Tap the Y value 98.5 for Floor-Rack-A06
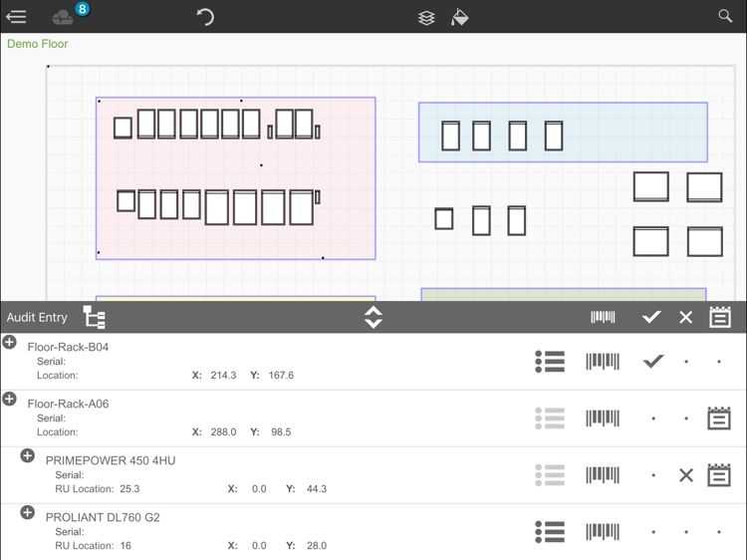The image size is (747, 560). [281, 431]
